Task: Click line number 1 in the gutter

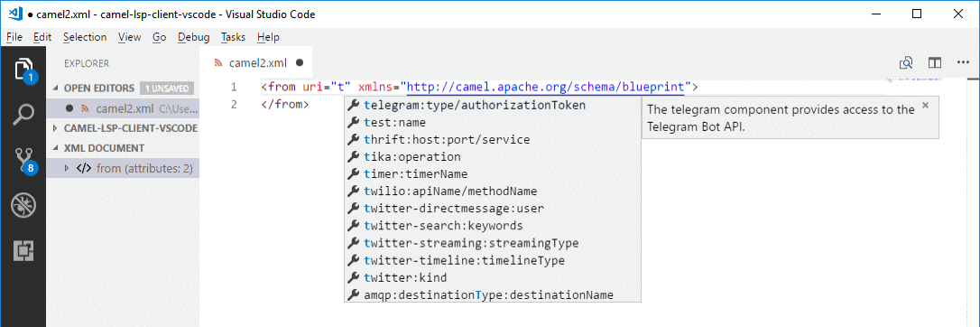Action: point(234,87)
